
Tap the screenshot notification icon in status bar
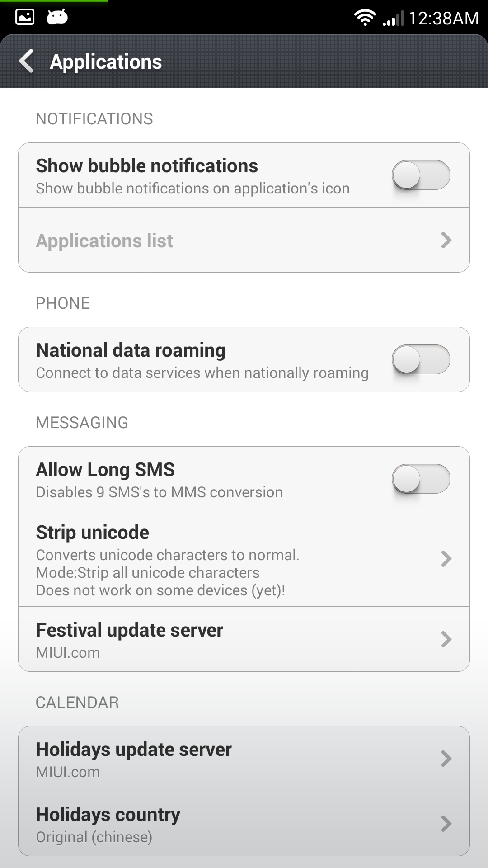pos(25,17)
